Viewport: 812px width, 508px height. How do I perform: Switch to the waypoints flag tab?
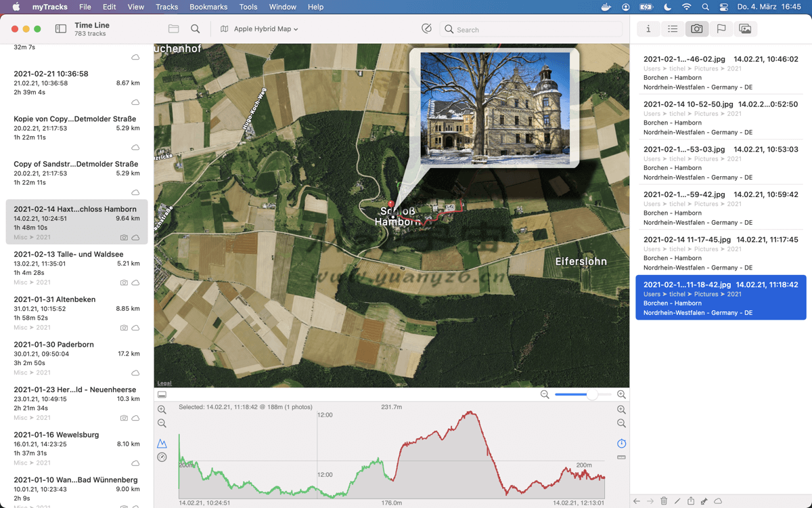(x=721, y=29)
